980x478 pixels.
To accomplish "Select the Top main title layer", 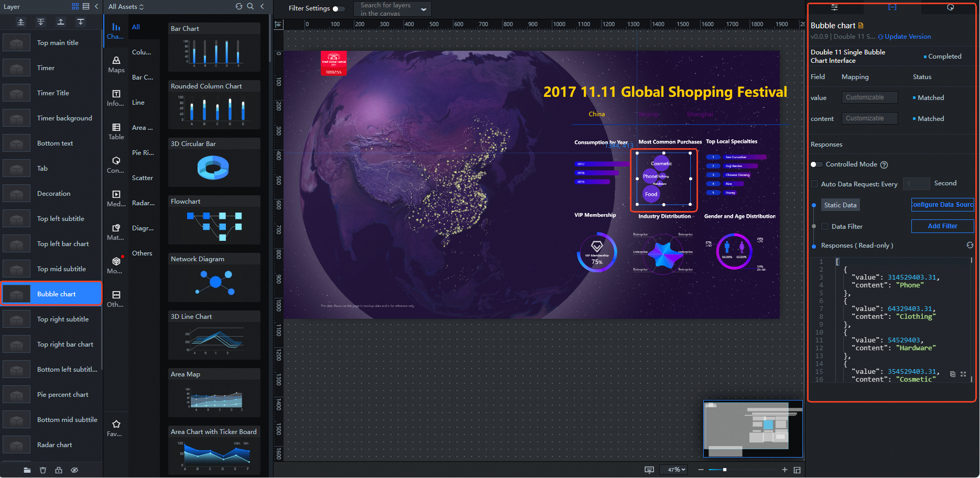I will 51,43.
